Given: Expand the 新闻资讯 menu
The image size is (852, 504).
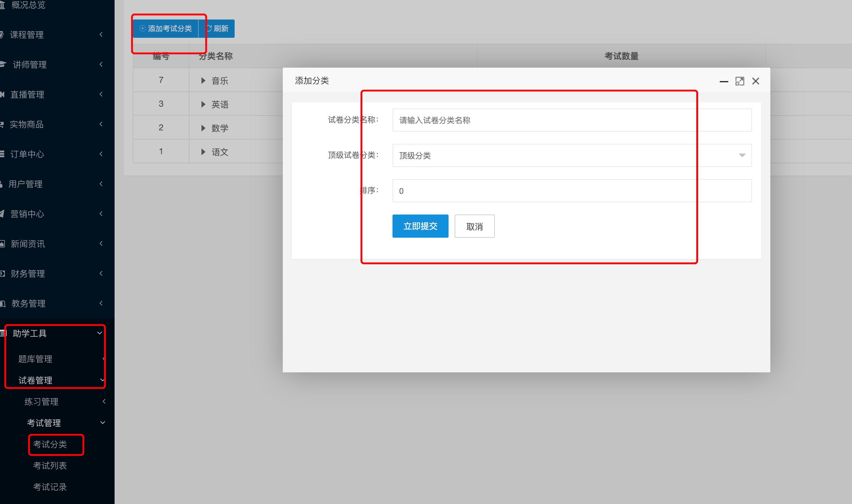Looking at the screenshot, I should pos(57,244).
